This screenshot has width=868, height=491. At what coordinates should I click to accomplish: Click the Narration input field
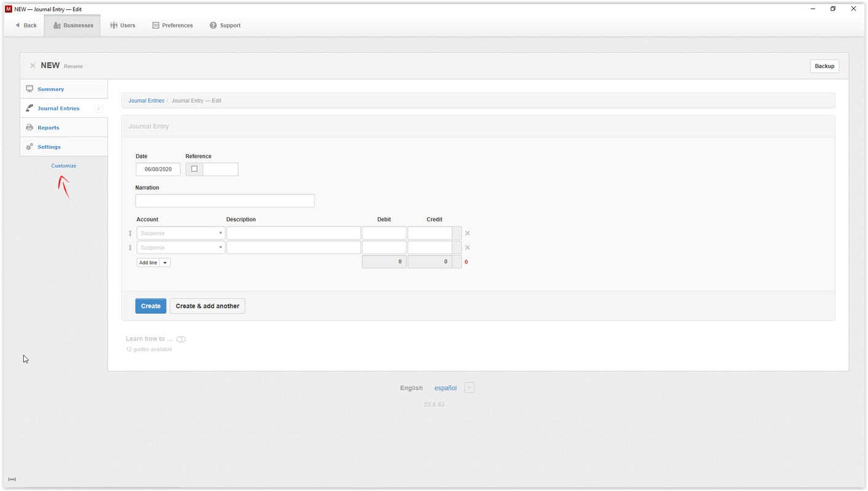point(225,201)
